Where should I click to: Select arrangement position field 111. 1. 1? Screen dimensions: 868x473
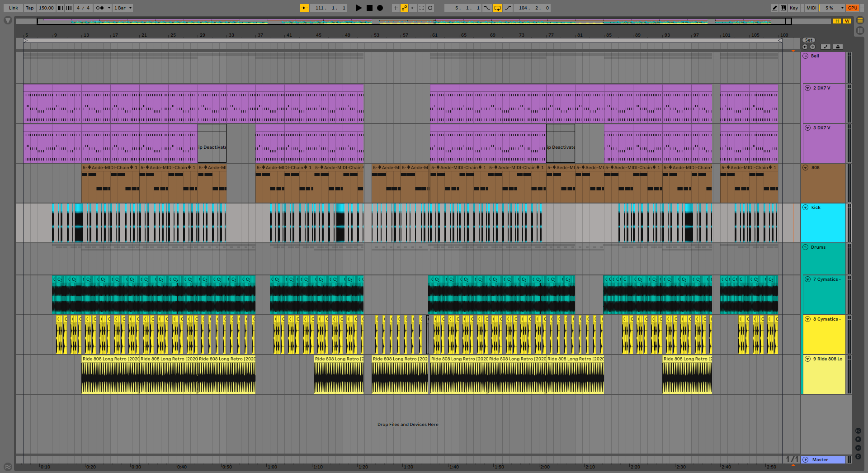coord(330,8)
